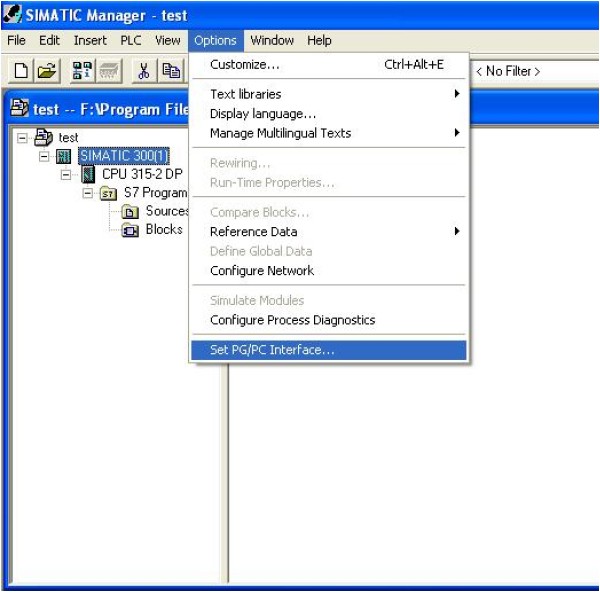Click the Open Project folder icon
The width and height of the screenshot is (600, 593).
pos(47,71)
